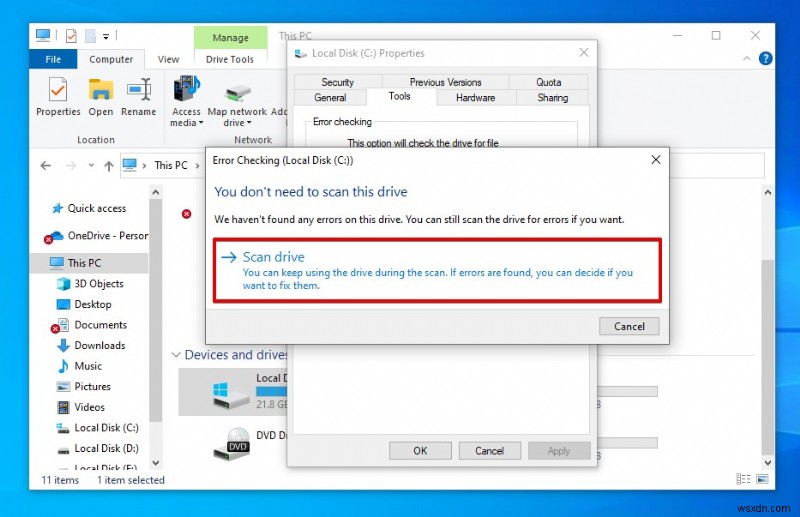This screenshot has height=517, width=800.
Task: Click Cancel in the Error Checking dialog
Action: pyautogui.click(x=629, y=327)
